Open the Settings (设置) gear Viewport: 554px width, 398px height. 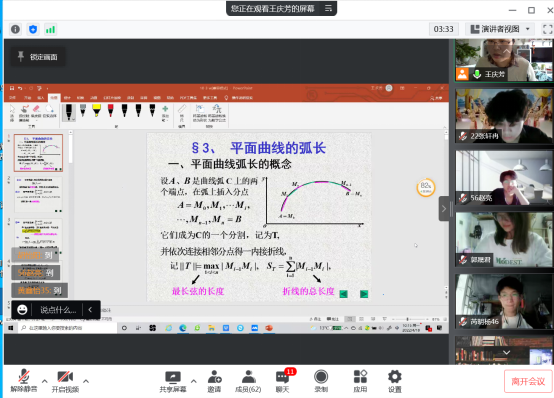point(395,381)
